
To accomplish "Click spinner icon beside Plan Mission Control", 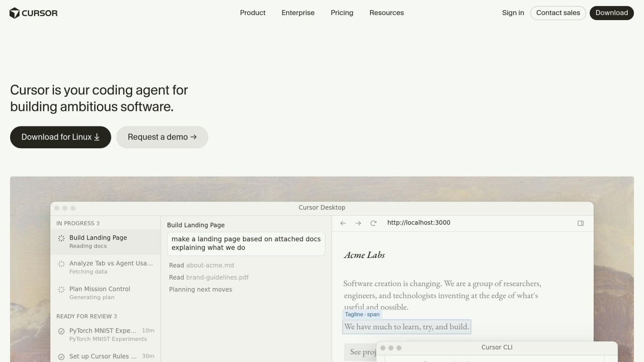I will point(61,290).
